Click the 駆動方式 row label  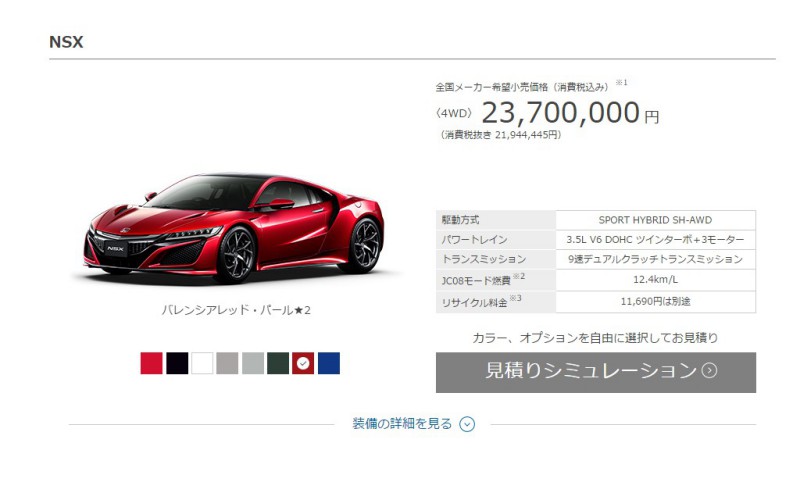pyautogui.click(x=460, y=220)
